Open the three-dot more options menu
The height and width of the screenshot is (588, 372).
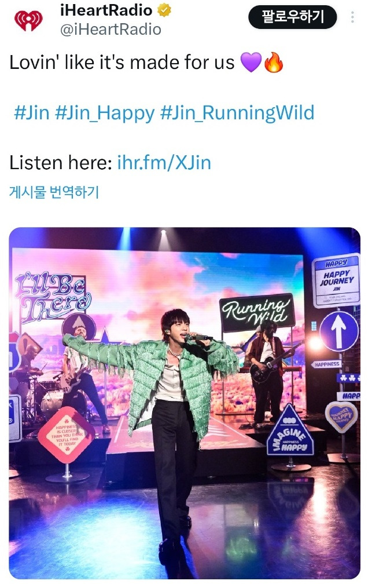click(x=352, y=17)
